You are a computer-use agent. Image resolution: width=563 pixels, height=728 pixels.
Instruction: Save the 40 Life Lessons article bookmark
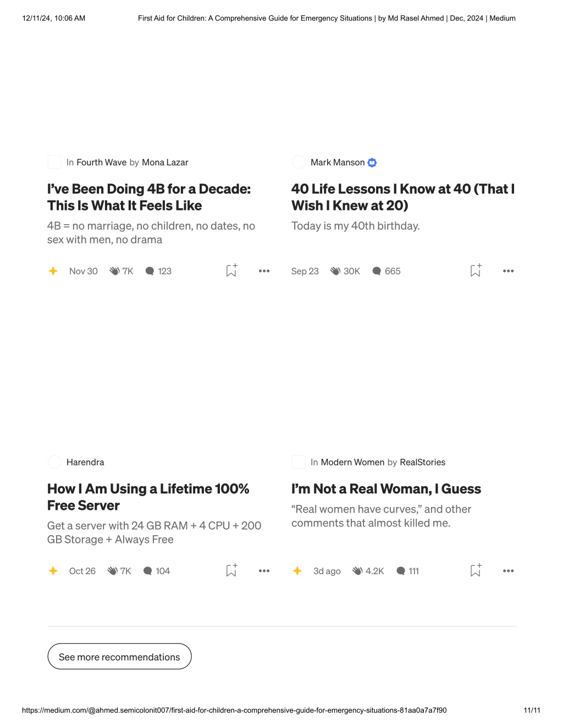(476, 270)
